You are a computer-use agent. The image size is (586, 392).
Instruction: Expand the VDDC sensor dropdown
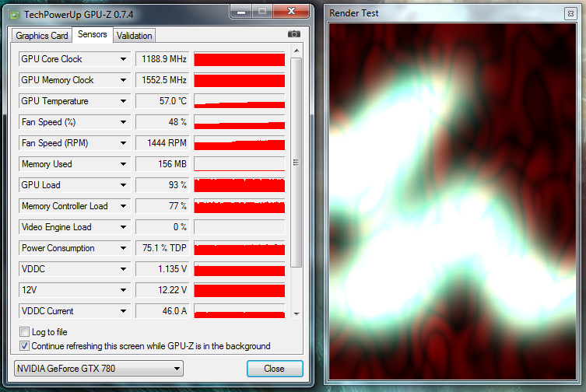click(123, 268)
